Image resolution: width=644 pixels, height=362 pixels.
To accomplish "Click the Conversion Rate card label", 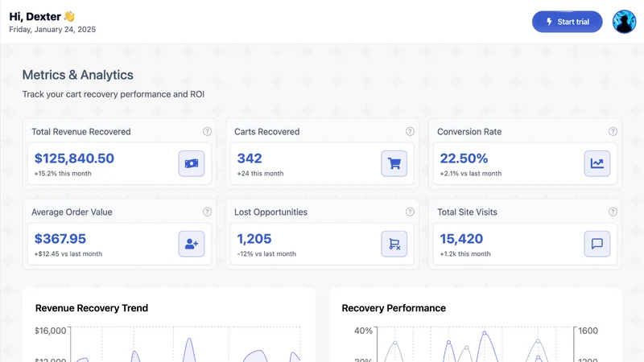I will click(469, 132).
